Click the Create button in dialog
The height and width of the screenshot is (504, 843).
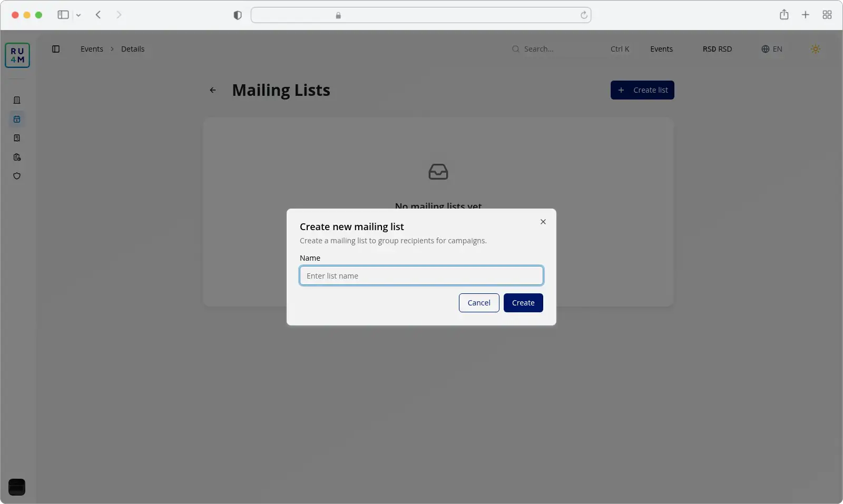point(523,303)
